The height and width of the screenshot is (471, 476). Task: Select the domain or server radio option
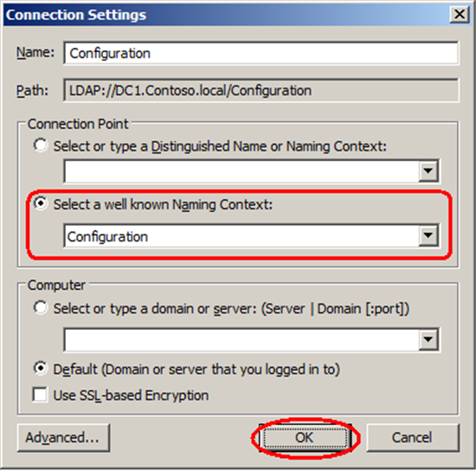coord(41,307)
